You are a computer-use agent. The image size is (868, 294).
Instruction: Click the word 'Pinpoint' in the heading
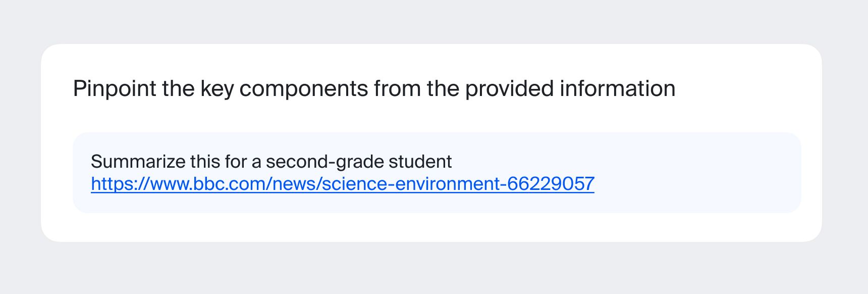[115, 89]
